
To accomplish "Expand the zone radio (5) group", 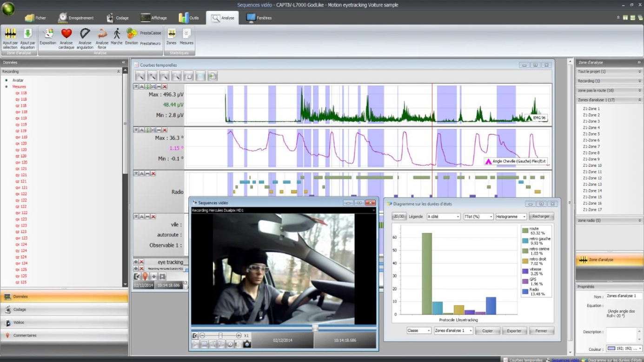I will 639,221.
